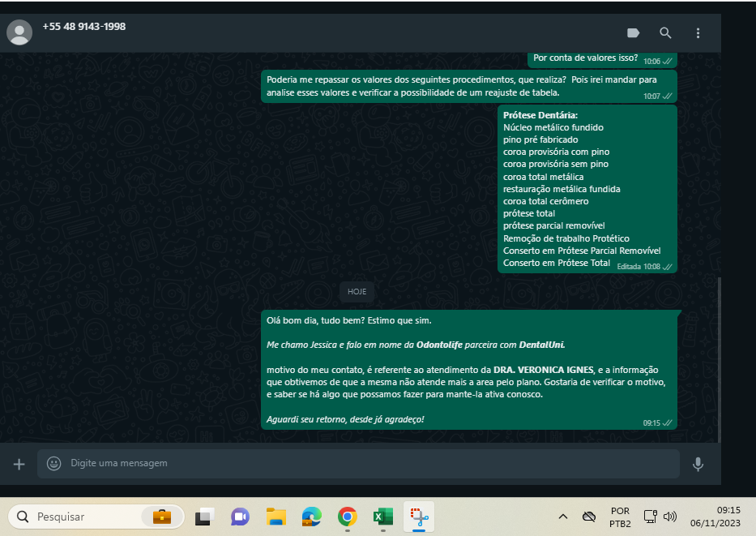Expand the hidden system tray icons chevron

[563, 517]
